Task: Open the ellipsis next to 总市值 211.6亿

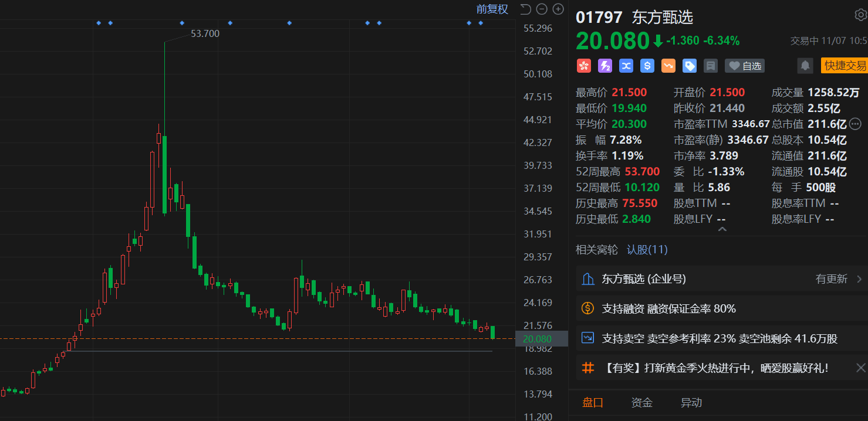Action: pos(855,124)
